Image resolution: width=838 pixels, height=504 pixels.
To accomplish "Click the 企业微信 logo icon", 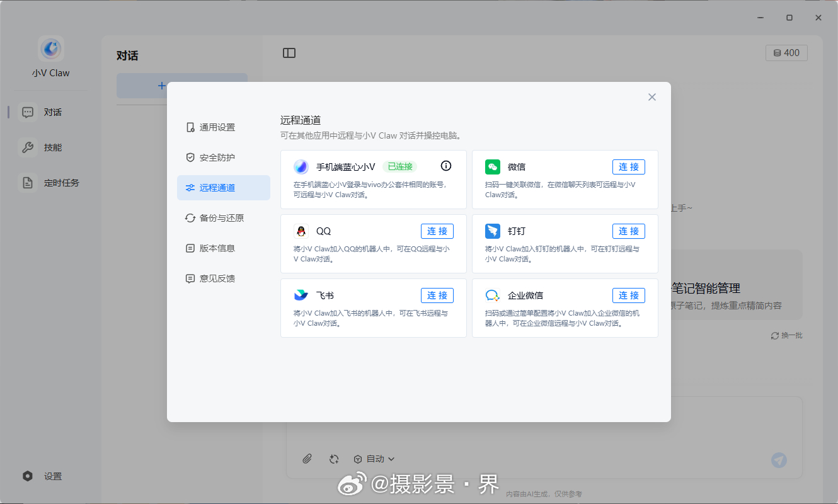I will [x=493, y=295].
